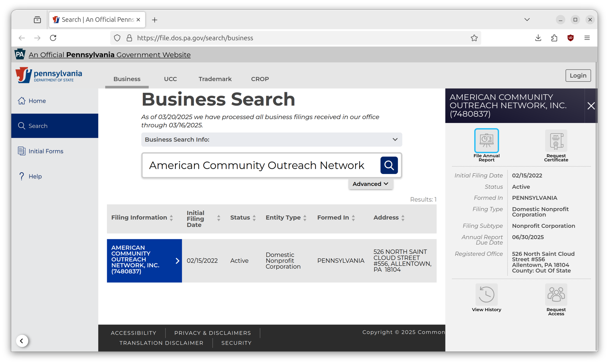Click the Request Certificate icon
Screen dimensions: 609x364
click(556, 140)
